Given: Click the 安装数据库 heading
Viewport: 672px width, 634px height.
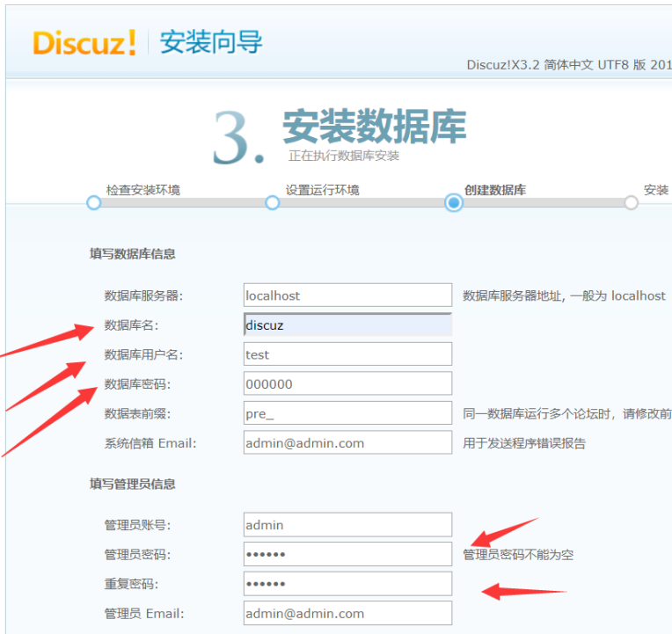Looking at the screenshot, I should (x=375, y=127).
